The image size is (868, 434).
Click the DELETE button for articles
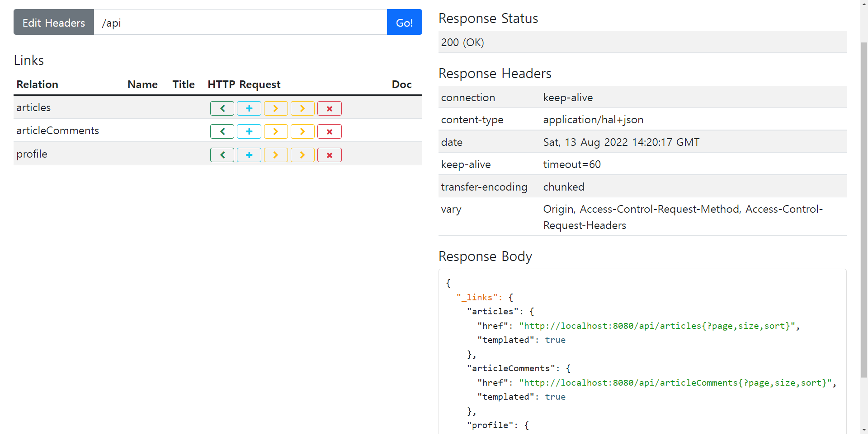point(330,108)
